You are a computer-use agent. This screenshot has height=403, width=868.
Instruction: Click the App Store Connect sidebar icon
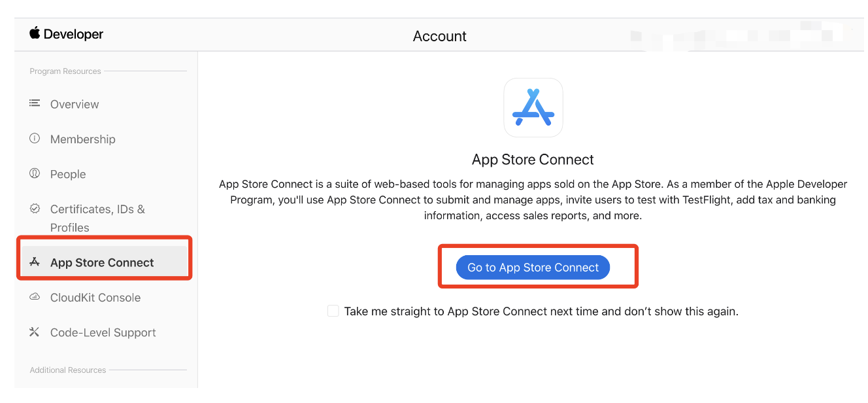pyautogui.click(x=35, y=262)
